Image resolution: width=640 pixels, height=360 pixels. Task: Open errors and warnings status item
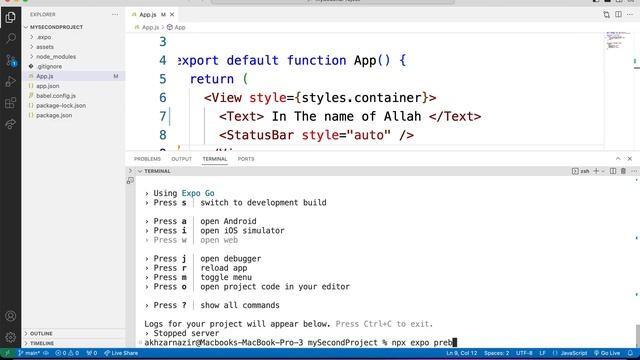[67, 353]
